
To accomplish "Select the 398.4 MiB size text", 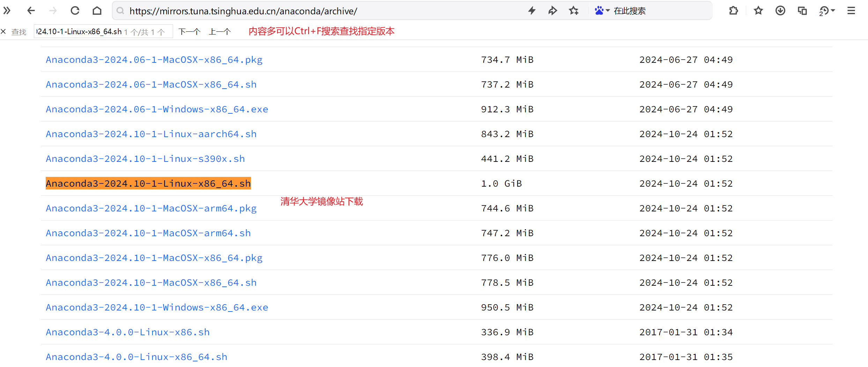I will 507,357.
